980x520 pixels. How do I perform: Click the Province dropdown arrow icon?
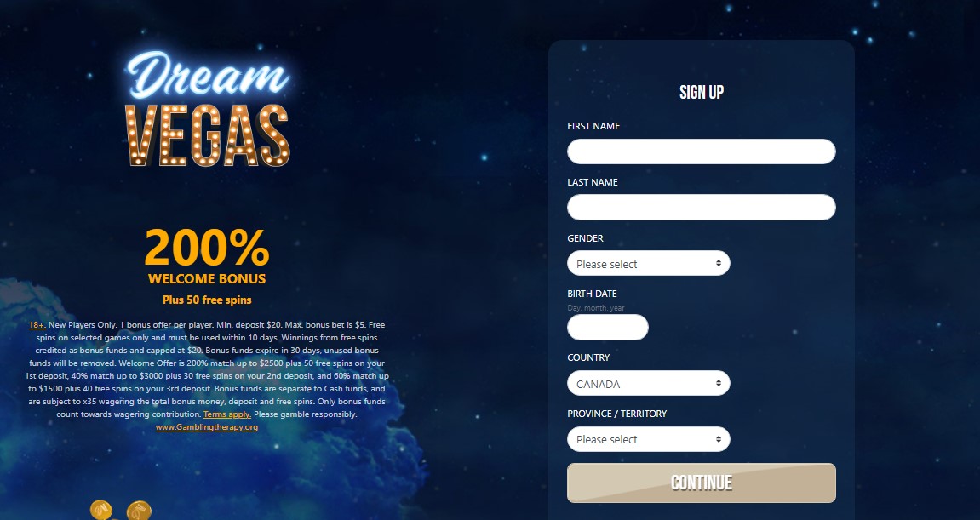tap(719, 439)
